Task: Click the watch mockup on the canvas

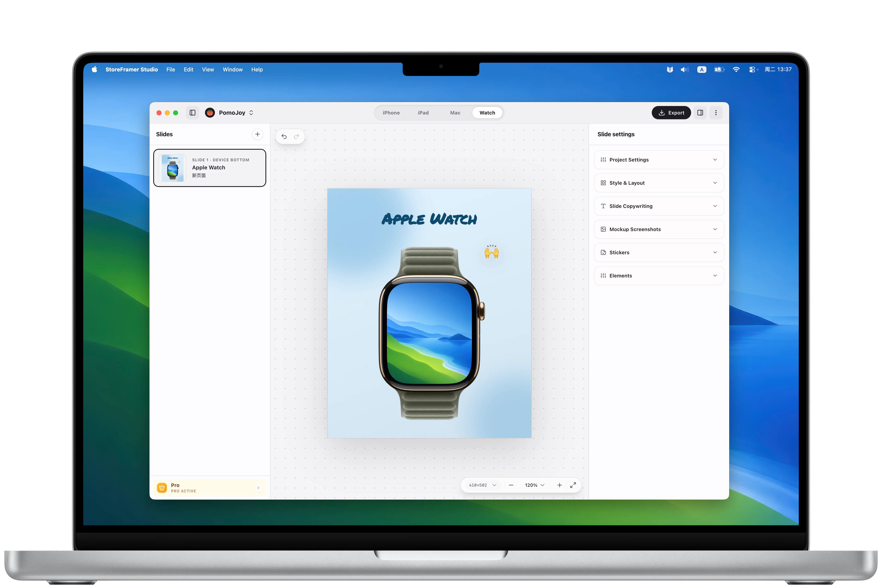Action: point(432,333)
